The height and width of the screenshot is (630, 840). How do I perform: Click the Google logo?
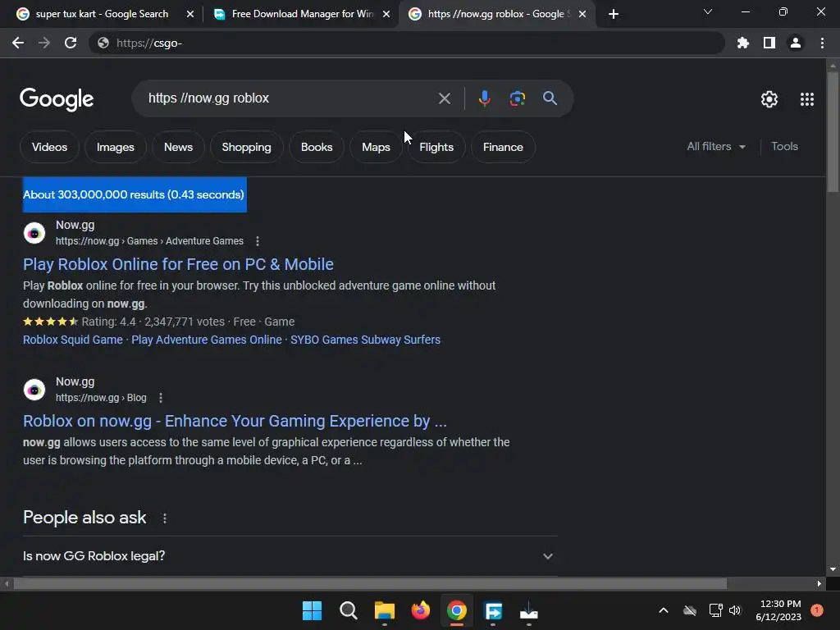click(x=57, y=99)
